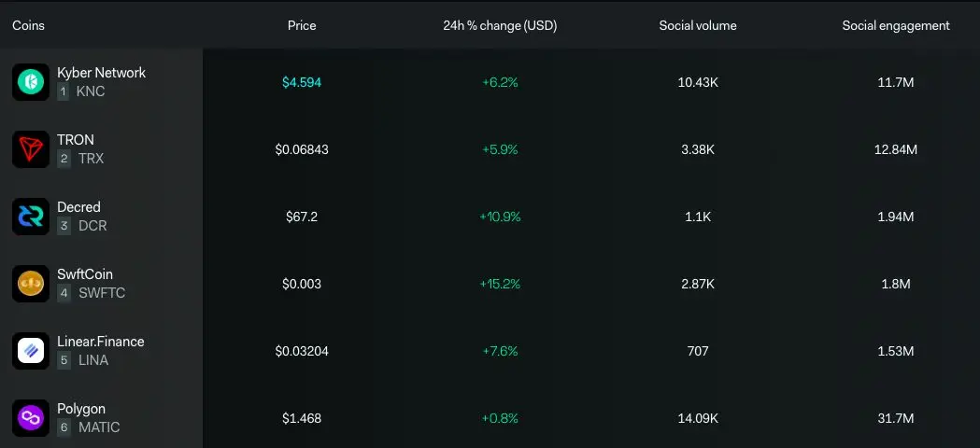Viewport: 980px width, 448px height.
Task: Click the Kyber Network coin logo
Action: coord(31,82)
